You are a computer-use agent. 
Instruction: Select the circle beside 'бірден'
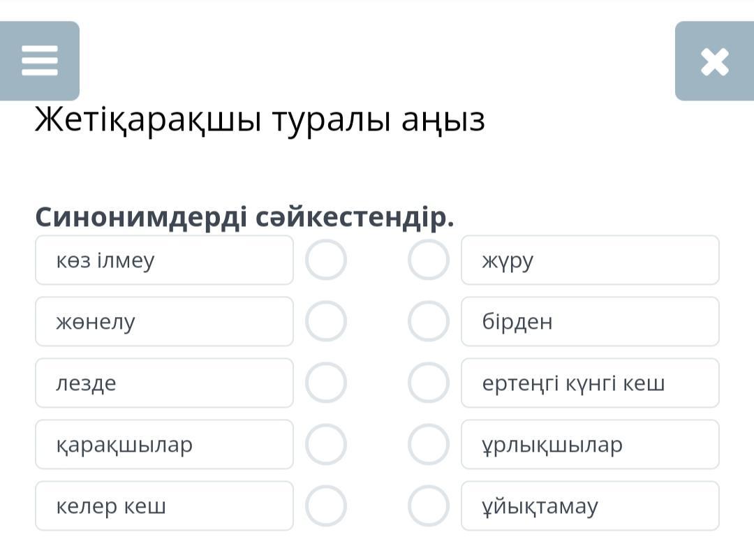pos(428,322)
